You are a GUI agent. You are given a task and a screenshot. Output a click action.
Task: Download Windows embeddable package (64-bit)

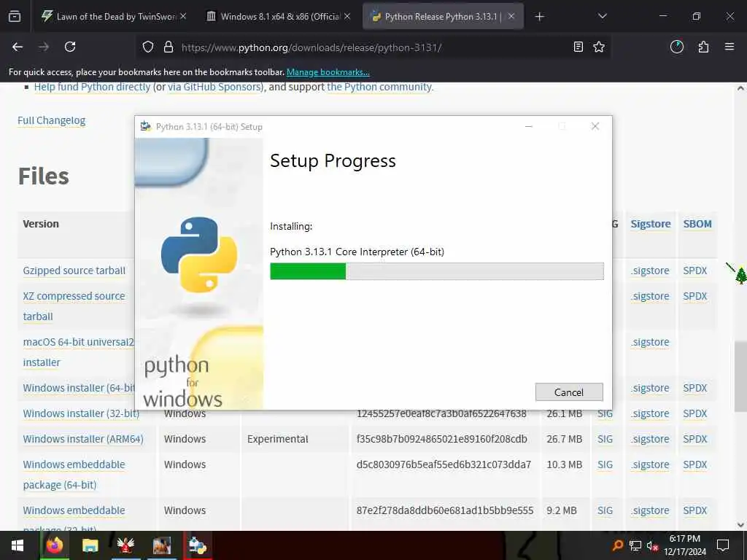click(74, 474)
